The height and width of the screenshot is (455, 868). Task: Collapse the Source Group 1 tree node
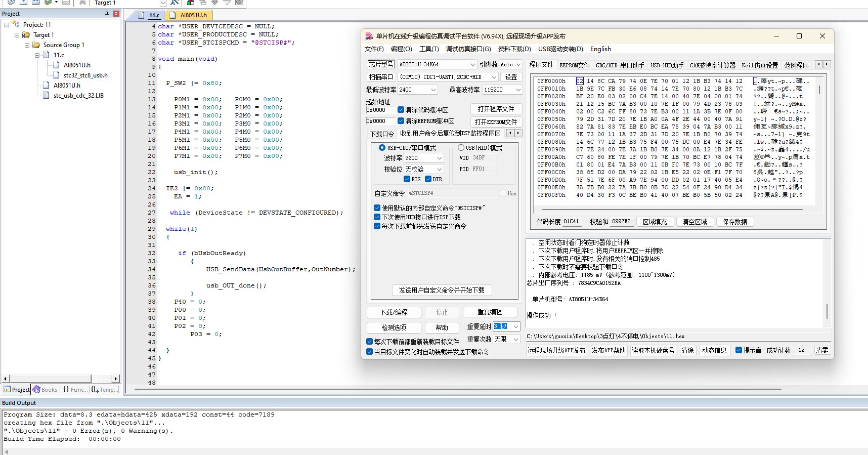pyautogui.click(x=27, y=45)
